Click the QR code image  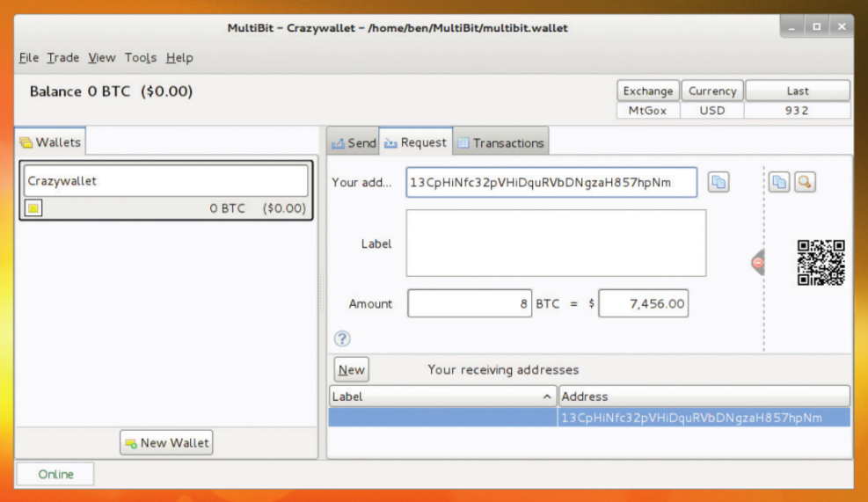(821, 262)
